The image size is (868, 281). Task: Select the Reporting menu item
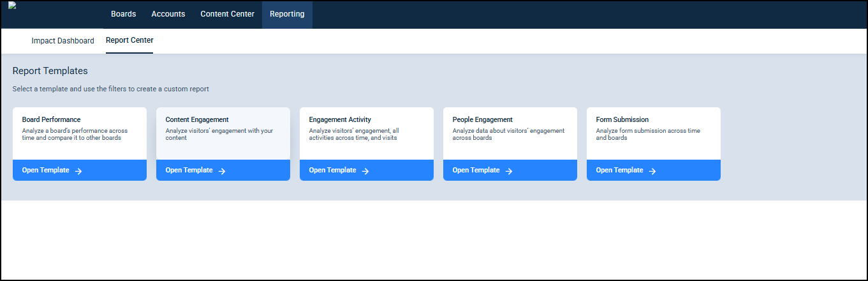click(287, 14)
